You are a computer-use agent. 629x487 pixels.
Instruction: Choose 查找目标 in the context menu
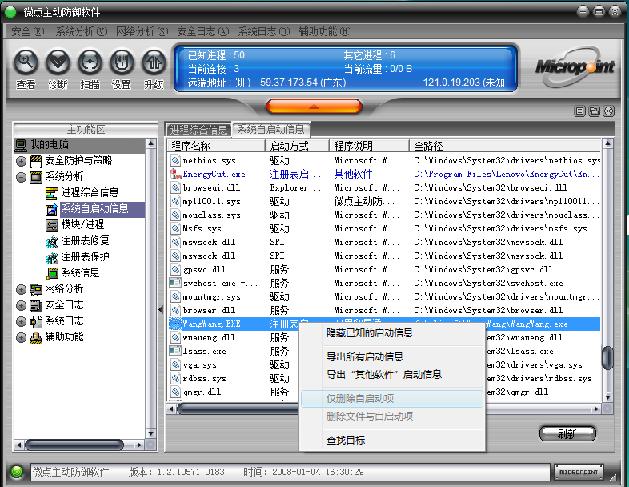click(345, 440)
